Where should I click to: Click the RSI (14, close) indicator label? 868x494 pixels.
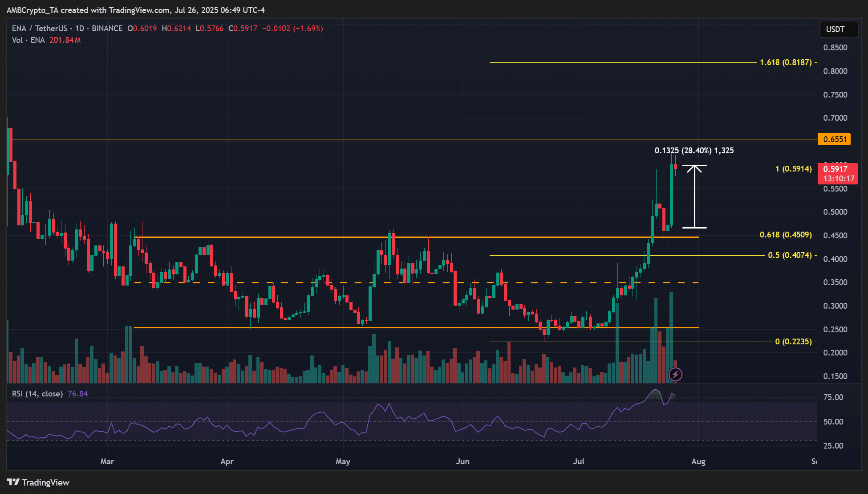tap(37, 394)
